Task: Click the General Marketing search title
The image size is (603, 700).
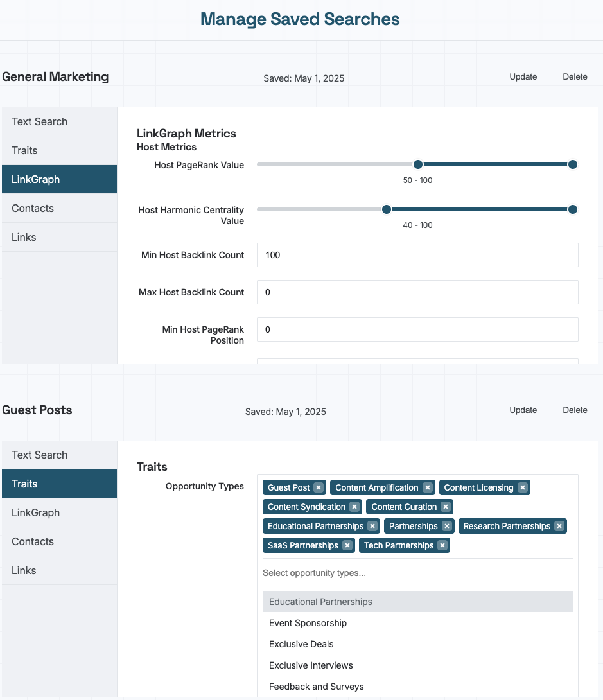Action: coord(55,77)
